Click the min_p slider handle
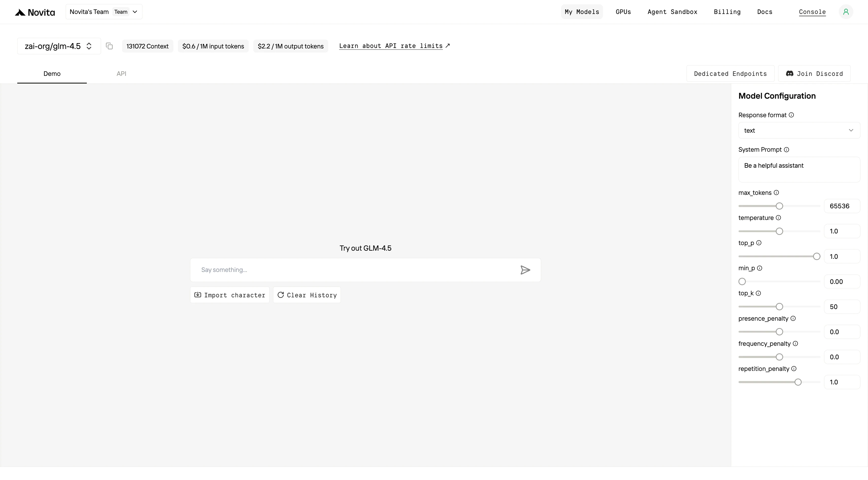 click(742, 282)
